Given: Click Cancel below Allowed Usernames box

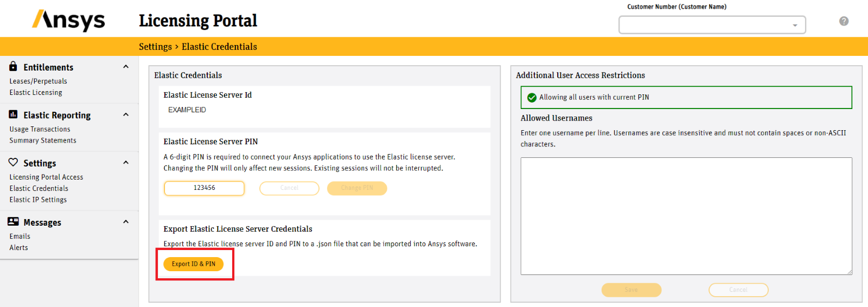Looking at the screenshot, I should [738, 290].
